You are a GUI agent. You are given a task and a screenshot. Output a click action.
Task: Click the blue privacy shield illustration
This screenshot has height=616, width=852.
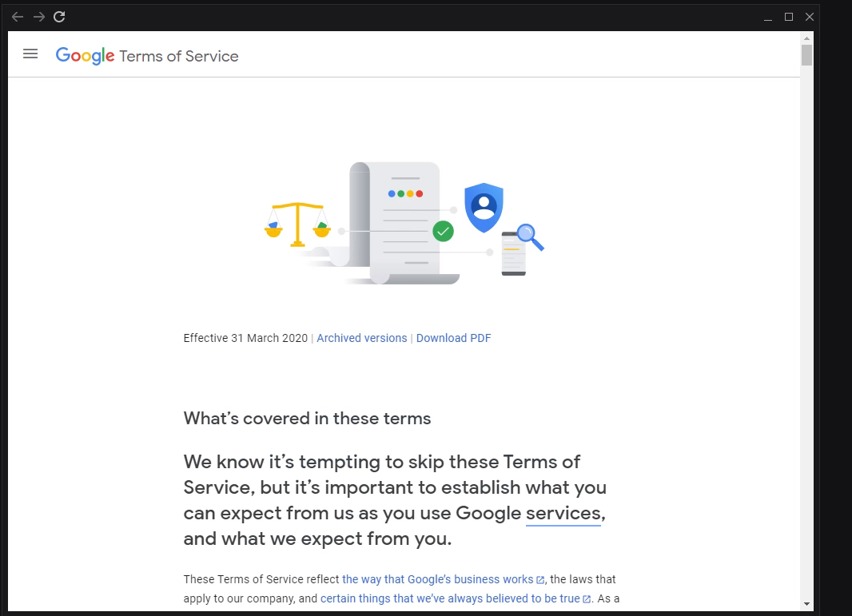(484, 207)
